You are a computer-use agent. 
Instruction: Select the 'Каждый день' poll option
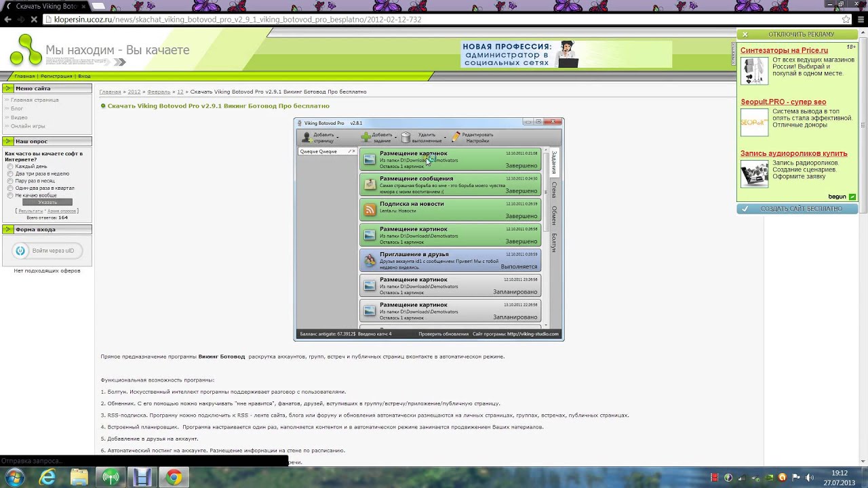coord(10,167)
